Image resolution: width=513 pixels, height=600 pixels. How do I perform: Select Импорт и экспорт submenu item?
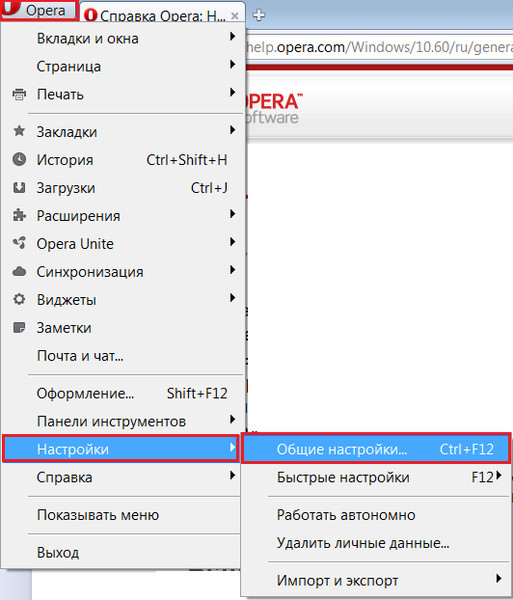click(376, 580)
